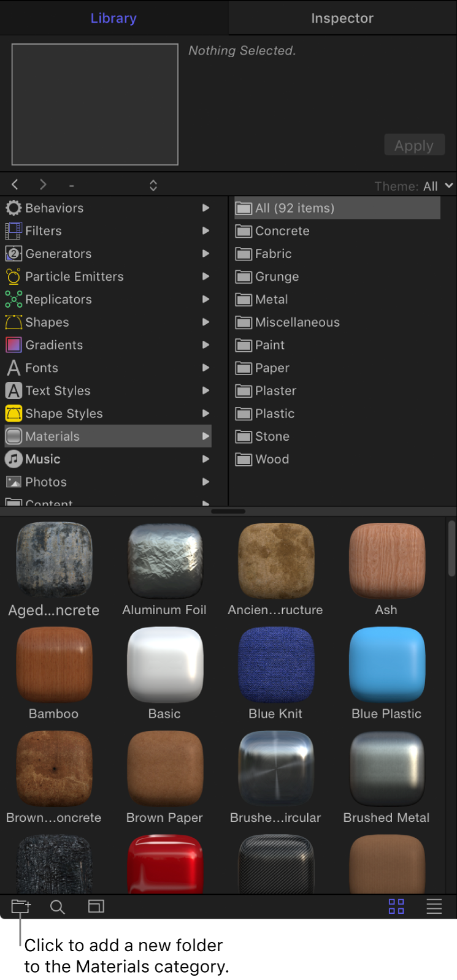Expand the Filters disclosure arrow
Screen dimensions: 457x980
point(205,230)
